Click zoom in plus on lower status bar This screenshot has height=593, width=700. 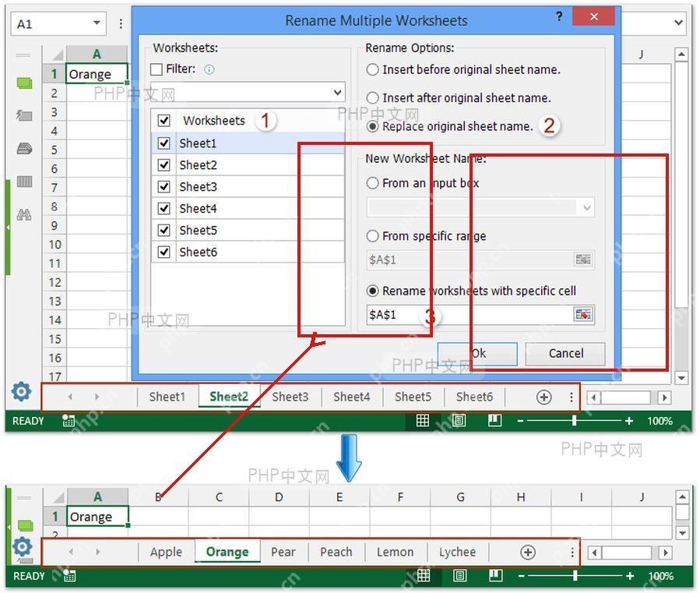click(x=630, y=576)
